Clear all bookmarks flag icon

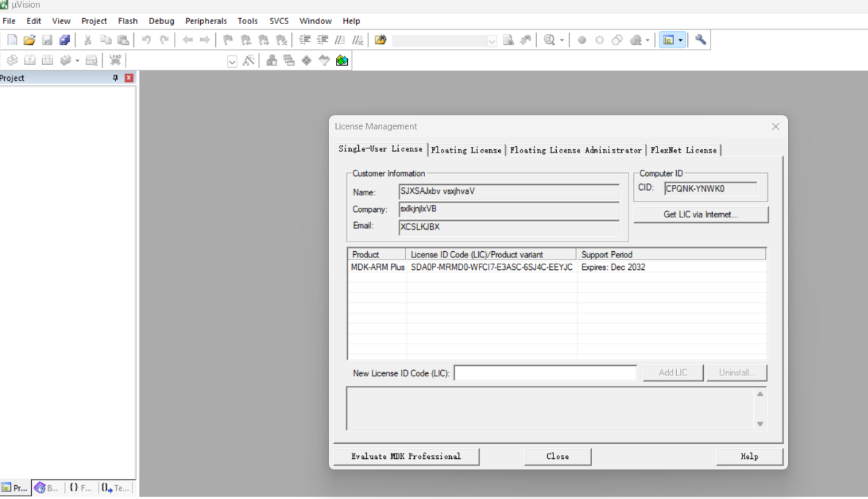pos(281,40)
